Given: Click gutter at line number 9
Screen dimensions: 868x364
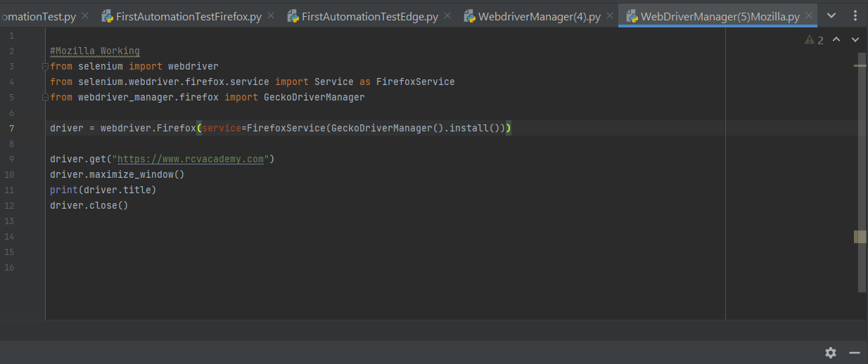Looking at the screenshot, I should pos(12,159).
